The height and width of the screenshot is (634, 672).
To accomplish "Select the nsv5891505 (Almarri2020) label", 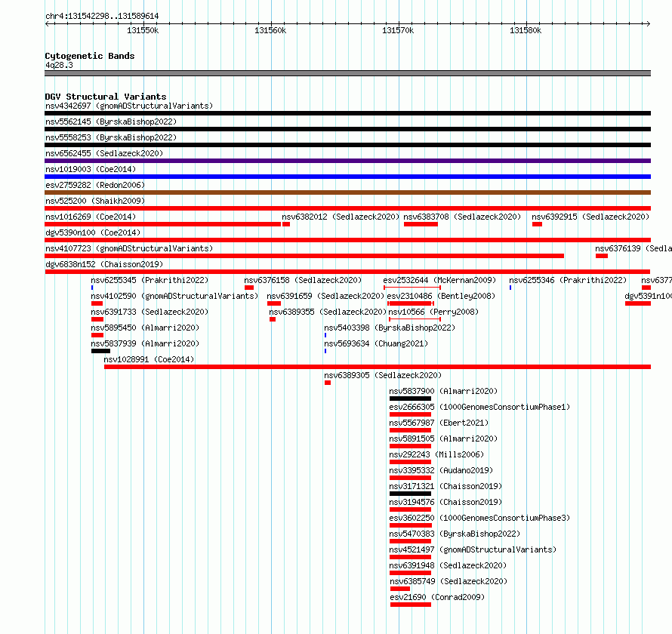I will pos(443,439).
